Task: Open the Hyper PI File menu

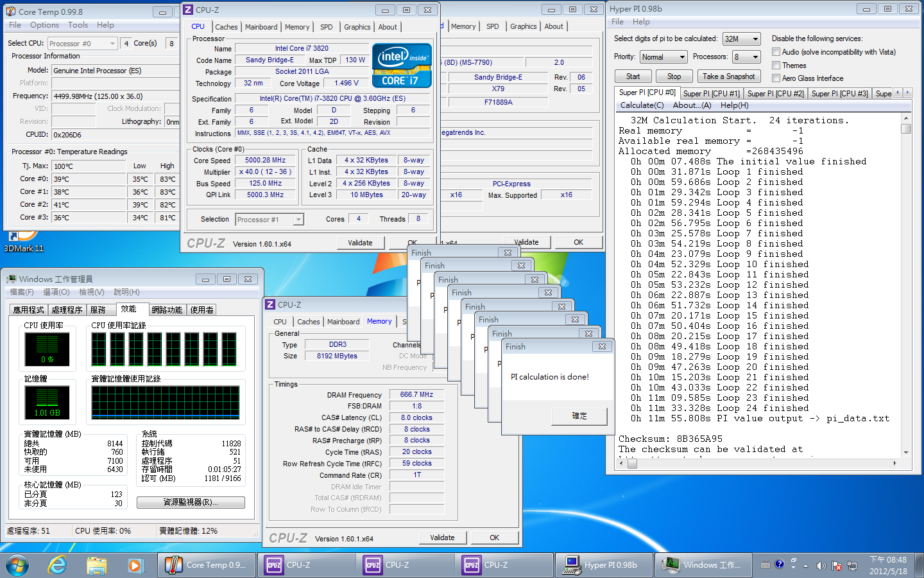Action: point(617,22)
